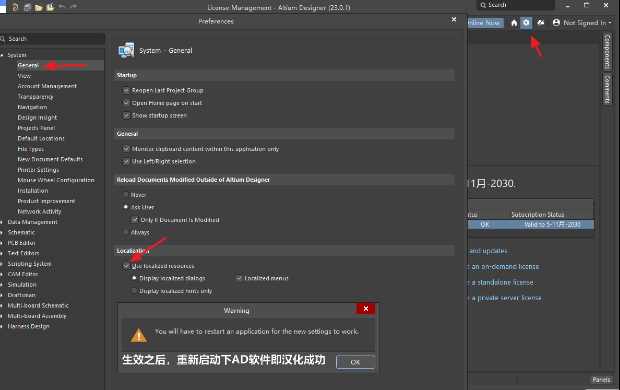Image resolution: width=620 pixels, height=390 pixels.
Task: Select Display localized dialogs option
Action: pyautogui.click(x=134, y=278)
